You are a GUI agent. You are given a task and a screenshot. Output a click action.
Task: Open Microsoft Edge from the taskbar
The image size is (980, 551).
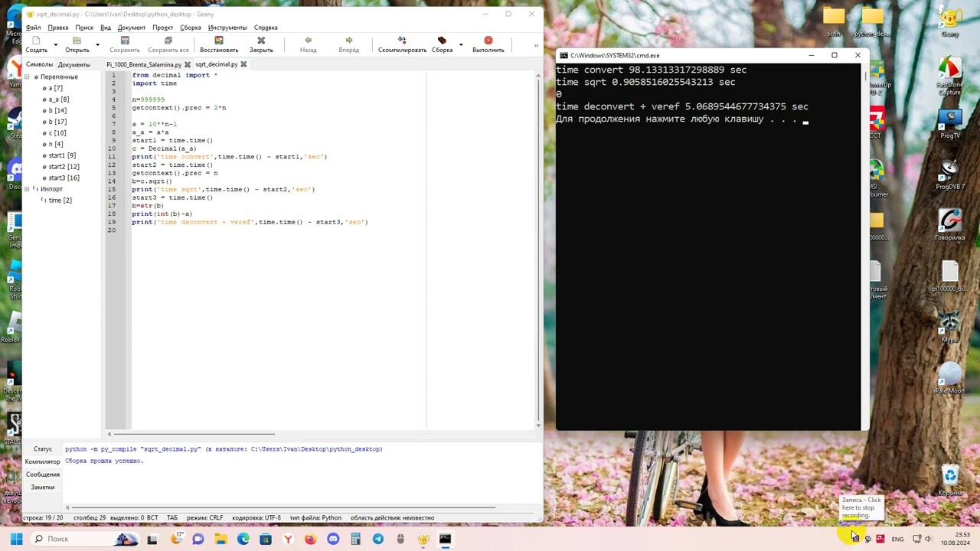point(243,539)
